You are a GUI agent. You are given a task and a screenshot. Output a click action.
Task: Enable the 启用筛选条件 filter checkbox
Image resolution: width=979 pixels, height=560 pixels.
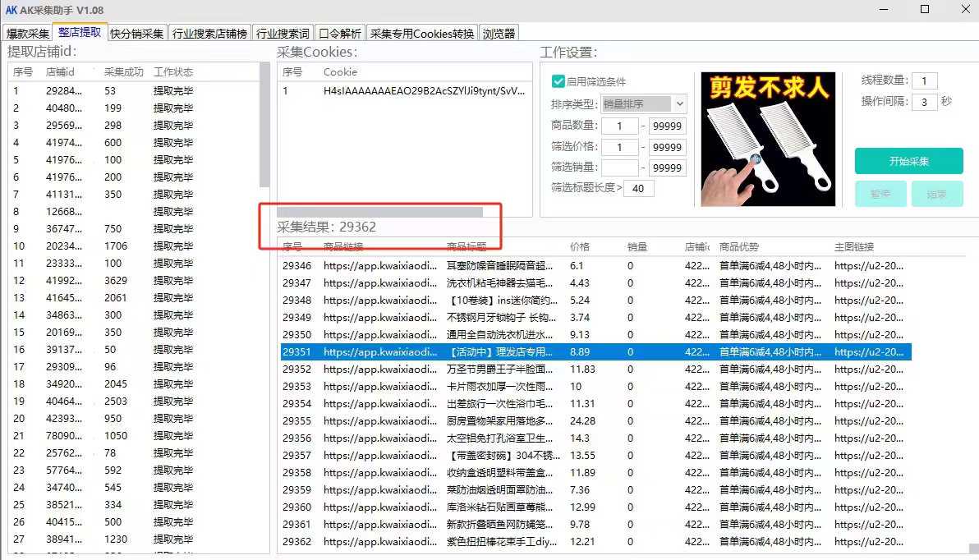[x=558, y=81]
